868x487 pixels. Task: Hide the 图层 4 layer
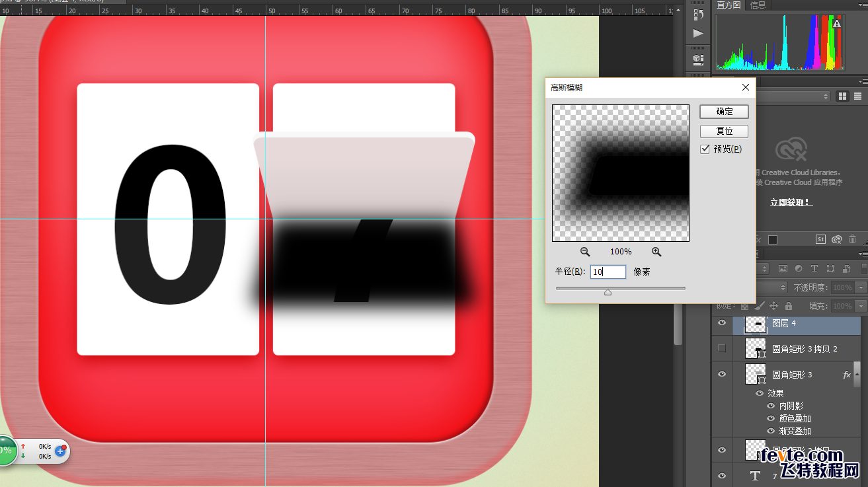(x=722, y=323)
